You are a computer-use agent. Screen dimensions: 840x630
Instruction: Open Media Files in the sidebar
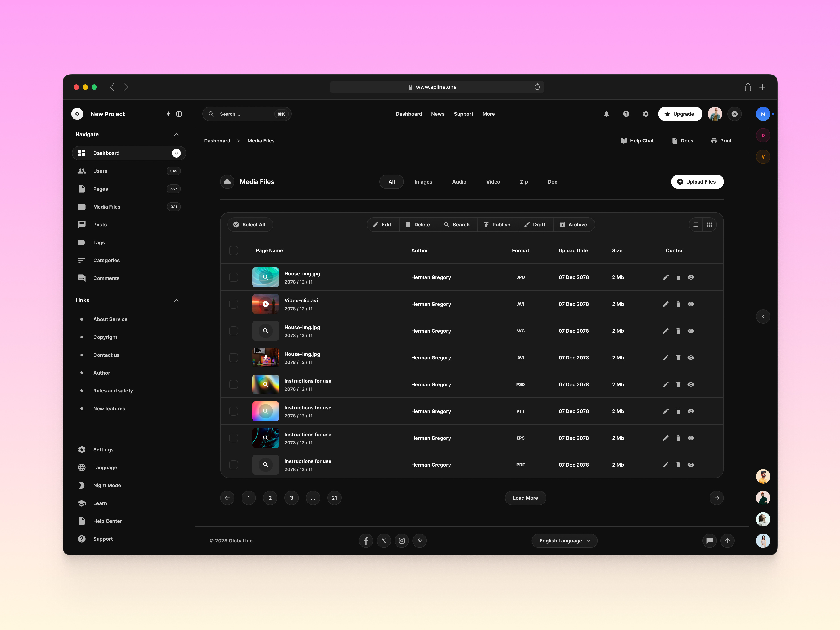pyautogui.click(x=107, y=207)
